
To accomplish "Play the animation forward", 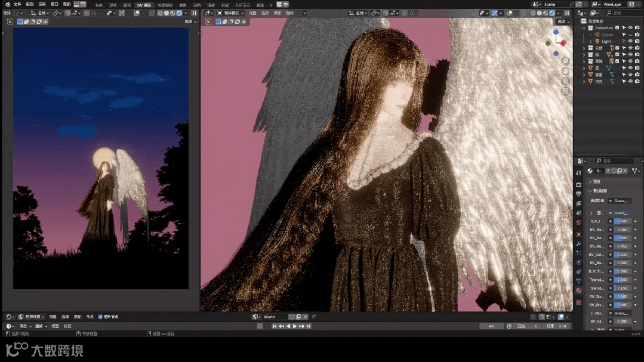I will (x=294, y=326).
